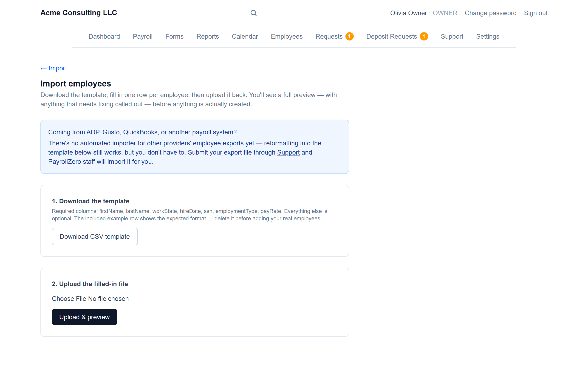Image resolution: width=588 pixels, height=368 pixels.
Task: Click the Olivia Owner user name
Action: click(408, 13)
